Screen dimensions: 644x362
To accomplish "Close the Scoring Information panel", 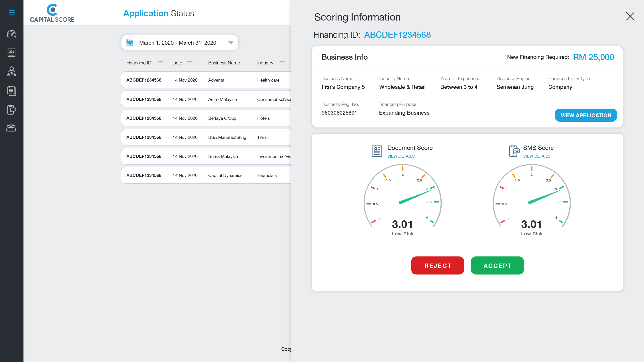I will point(630,16).
